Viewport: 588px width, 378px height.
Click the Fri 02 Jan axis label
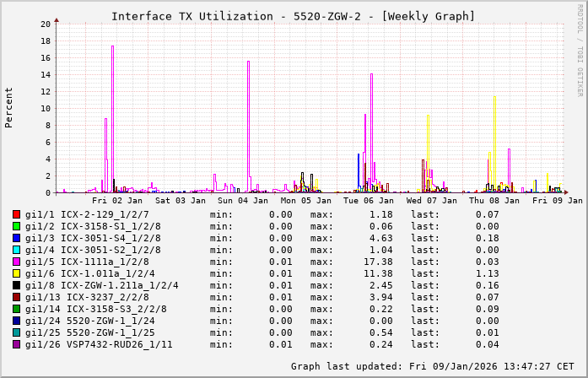(x=117, y=200)
